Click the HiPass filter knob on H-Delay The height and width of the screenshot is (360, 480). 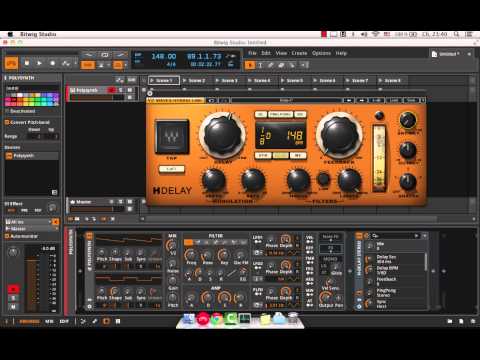coord(298,180)
